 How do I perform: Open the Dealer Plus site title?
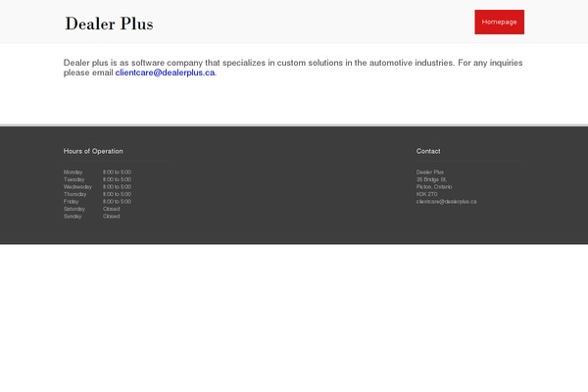point(109,24)
